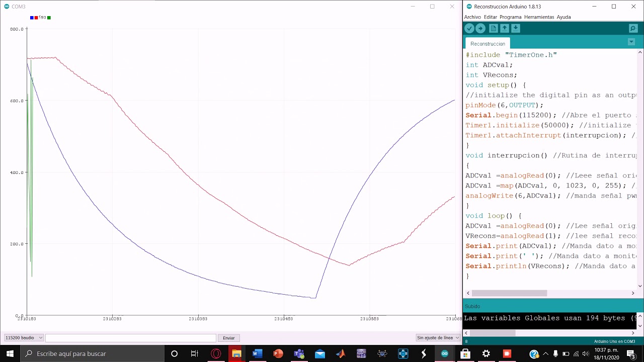Screen dimensions: 644x362
Task: Click the red recorder app taskbar icon
Action: [x=507, y=353]
